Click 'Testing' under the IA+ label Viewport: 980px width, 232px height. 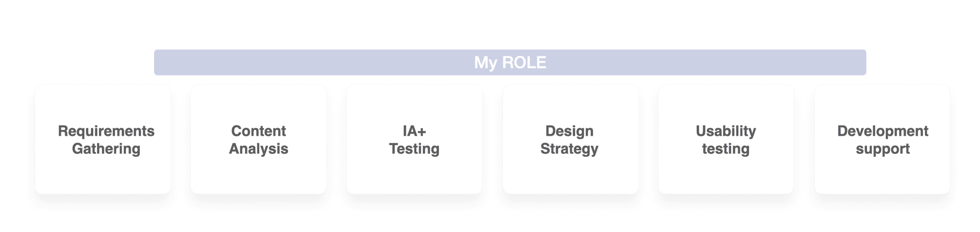coord(414,149)
